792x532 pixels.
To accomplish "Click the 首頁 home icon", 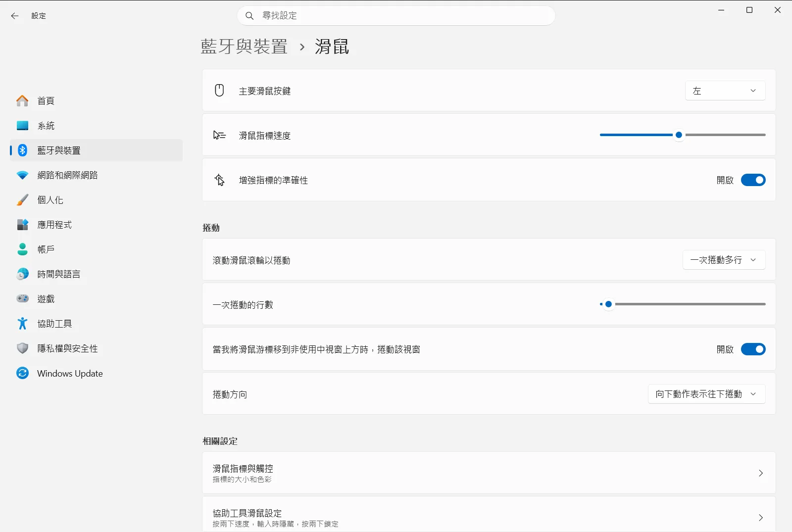I will [x=22, y=101].
